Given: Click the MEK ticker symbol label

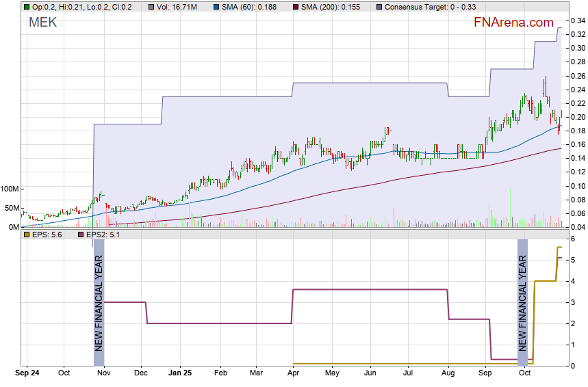Looking at the screenshot, I should pyautogui.click(x=42, y=23).
